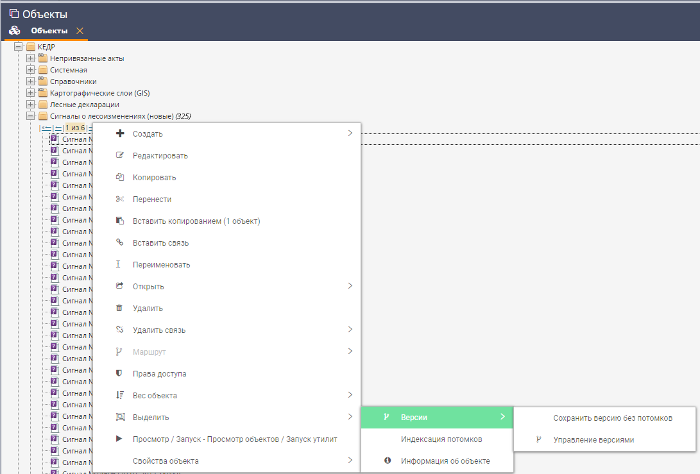This screenshot has height=474, width=700.
Task: Click the pencil icon for Редактировать
Action: pyautogui.click(x=120, y=156)
